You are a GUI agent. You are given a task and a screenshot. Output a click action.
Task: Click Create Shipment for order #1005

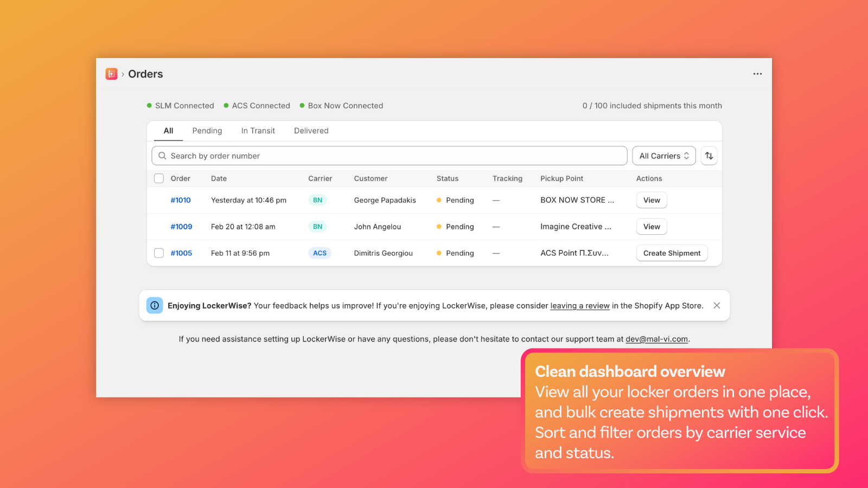[672, 253]
